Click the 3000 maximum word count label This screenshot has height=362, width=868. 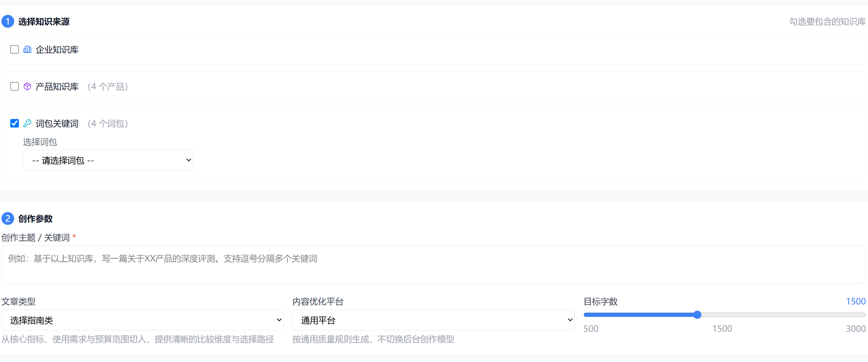[x=856, y=329]
